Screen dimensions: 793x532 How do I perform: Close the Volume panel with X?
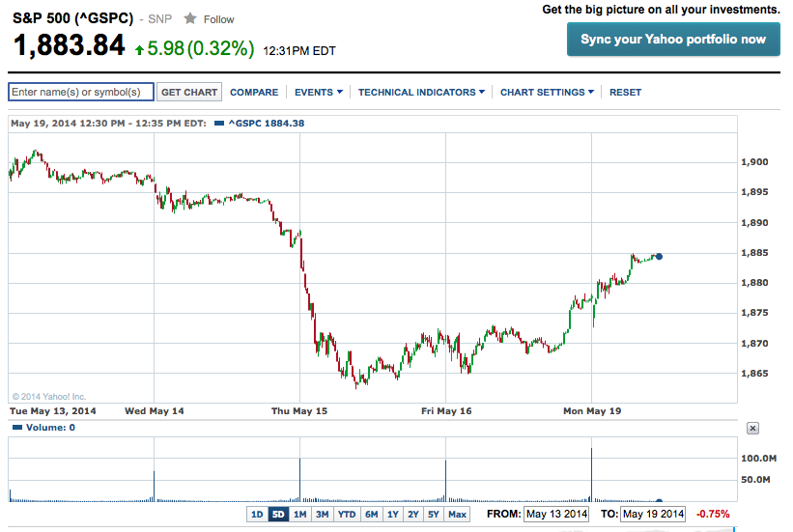[752, 429]
